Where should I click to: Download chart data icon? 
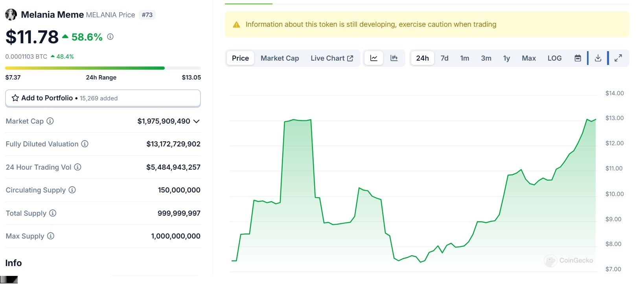pos(598,58)
